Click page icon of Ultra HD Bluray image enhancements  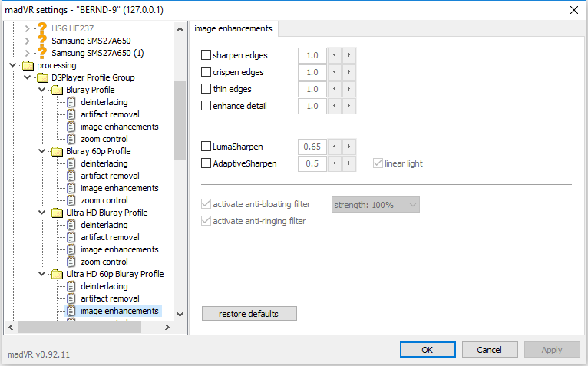click(71, 249)
